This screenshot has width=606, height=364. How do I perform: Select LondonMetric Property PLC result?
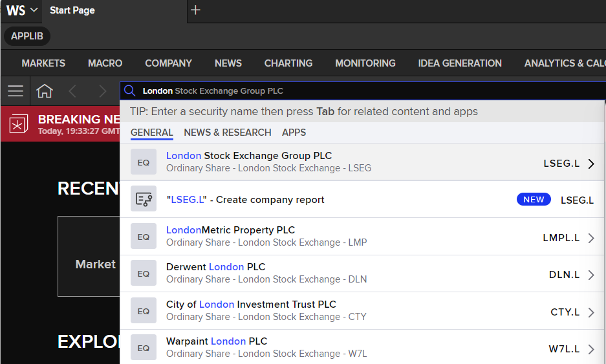pos(362,236)
